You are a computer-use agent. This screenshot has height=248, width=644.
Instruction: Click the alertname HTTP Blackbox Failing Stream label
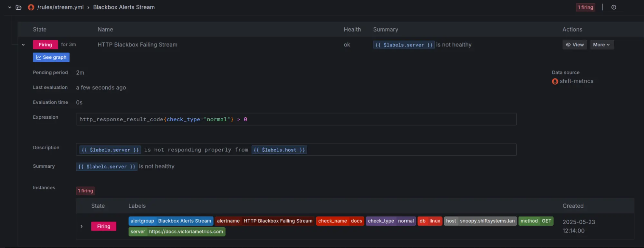tap(264, 221)
